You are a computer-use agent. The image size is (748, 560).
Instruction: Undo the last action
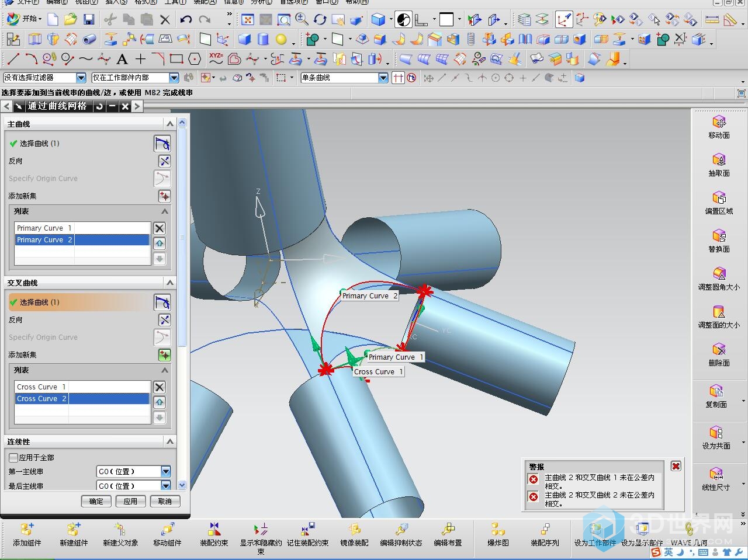[186, 20]
